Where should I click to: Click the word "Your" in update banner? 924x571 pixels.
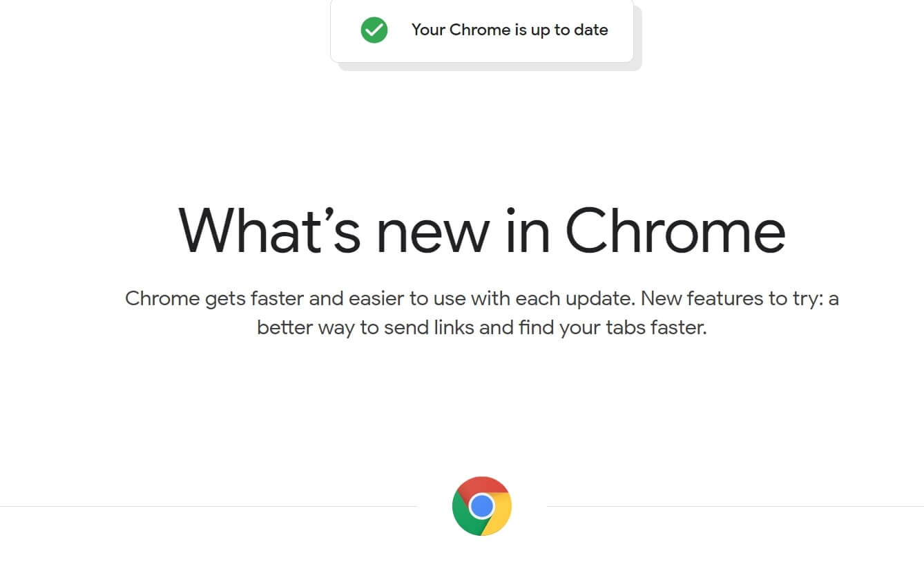tap(428, 30)
